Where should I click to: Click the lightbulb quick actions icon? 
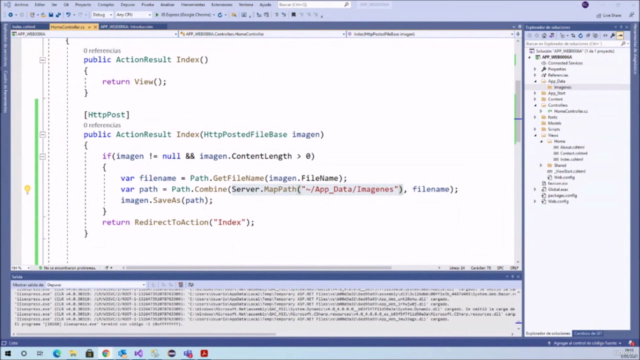27,189
